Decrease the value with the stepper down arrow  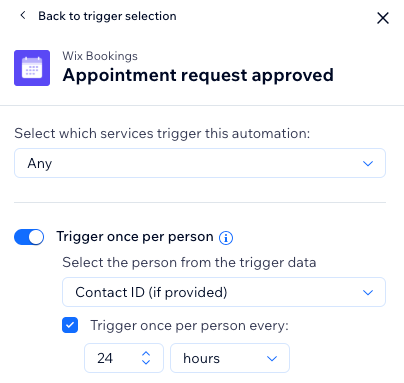coord(146,362)
